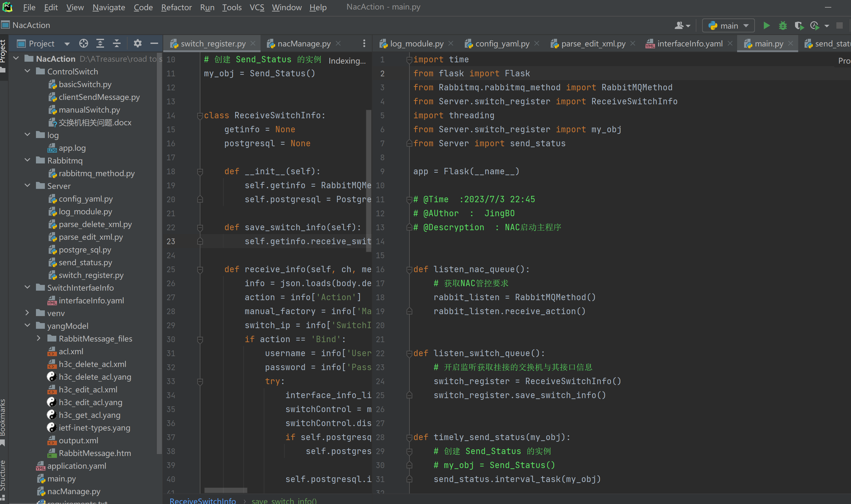Viewport: 851px width, 504px height.
Task: Click left editor vertical scrollbar
Action: point(369,181)
